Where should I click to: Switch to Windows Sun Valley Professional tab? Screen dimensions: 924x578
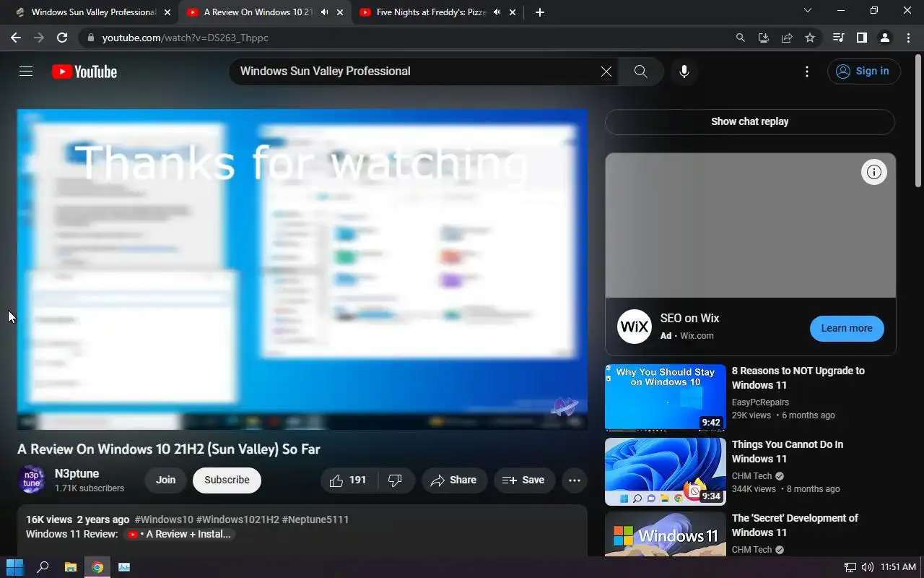(x=87, y=12)
